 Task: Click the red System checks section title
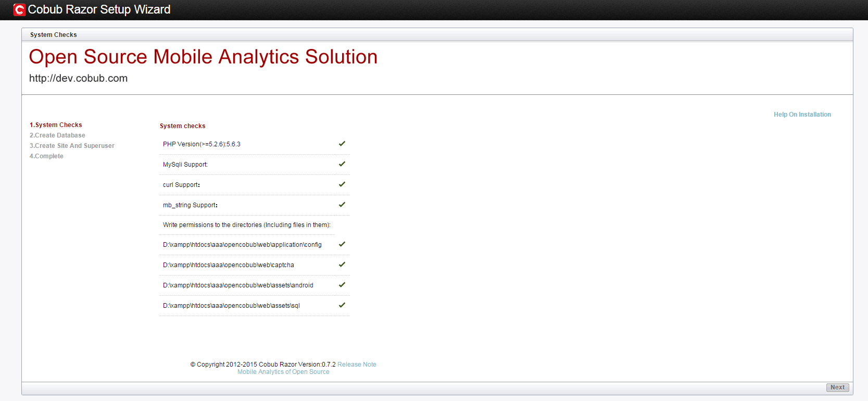182,126
